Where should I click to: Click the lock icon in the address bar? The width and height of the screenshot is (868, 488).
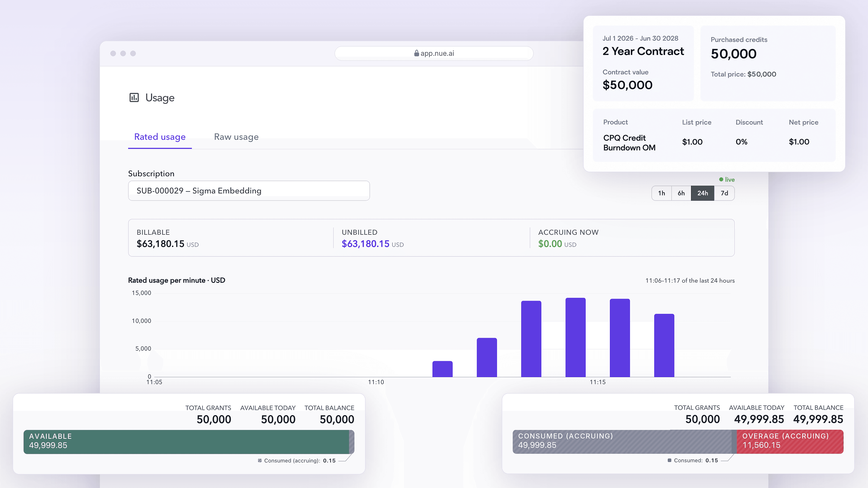click(416, 53)
